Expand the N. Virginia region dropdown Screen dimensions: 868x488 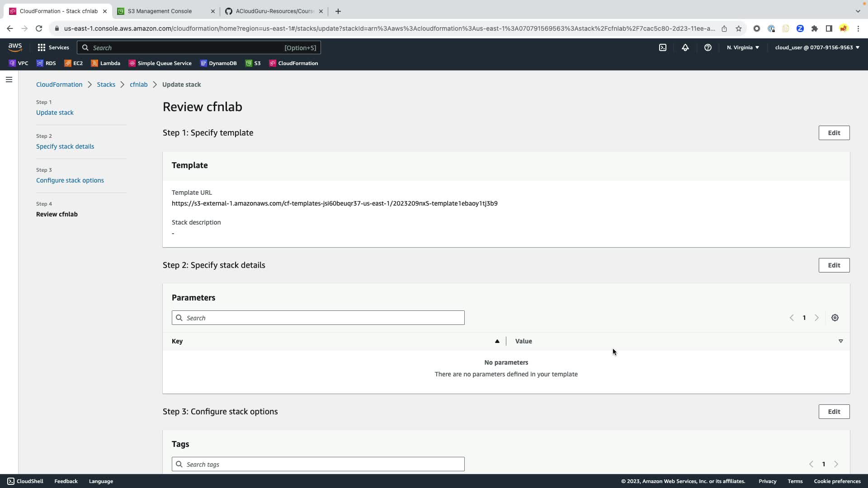[x=743, y=47]
